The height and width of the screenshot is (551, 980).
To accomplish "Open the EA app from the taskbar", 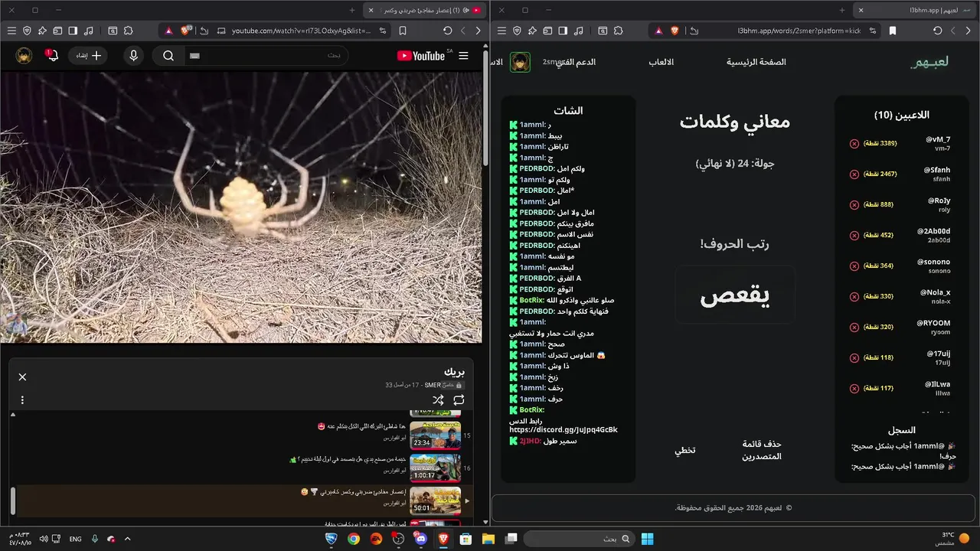I will pyautogui.click(x=376, y=539).
